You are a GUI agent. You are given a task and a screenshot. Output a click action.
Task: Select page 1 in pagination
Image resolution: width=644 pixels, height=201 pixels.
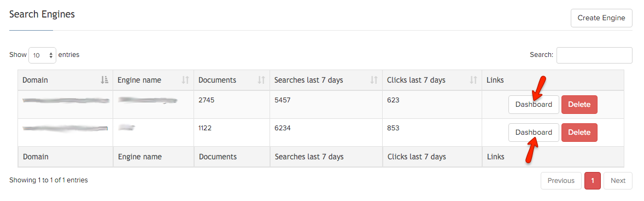point(592,180)
